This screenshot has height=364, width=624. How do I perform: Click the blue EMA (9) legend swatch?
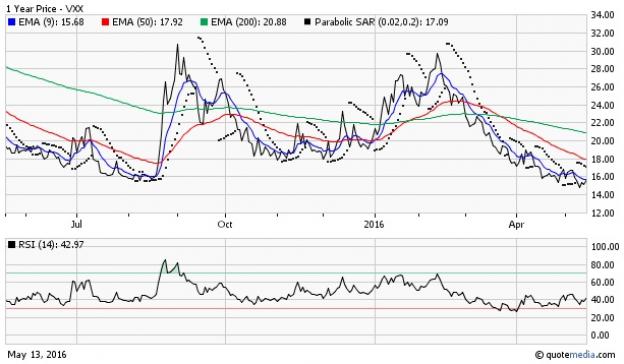tap(11, 22)
